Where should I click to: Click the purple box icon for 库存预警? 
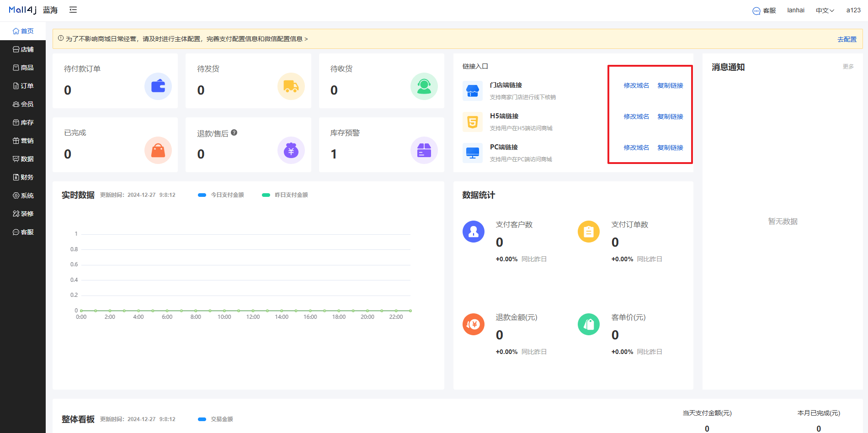click(x=424, y=150)
